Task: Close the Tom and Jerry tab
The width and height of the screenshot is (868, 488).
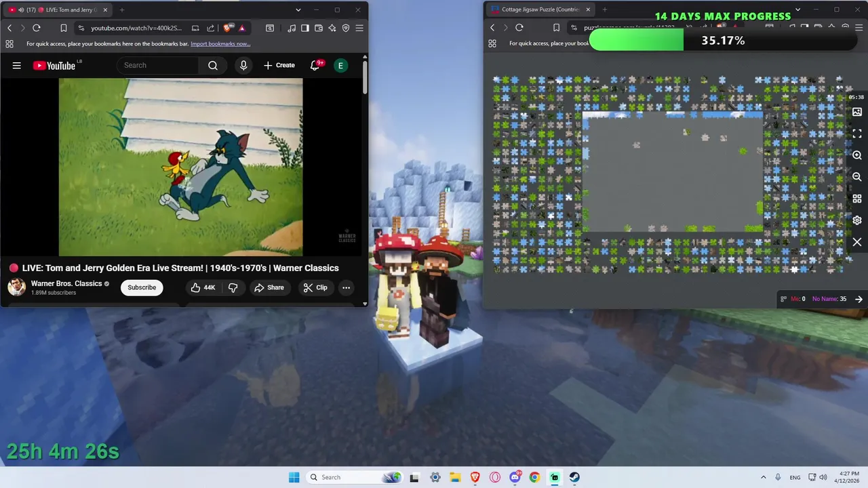Action: pyautogui.click(x=105, y=9)
